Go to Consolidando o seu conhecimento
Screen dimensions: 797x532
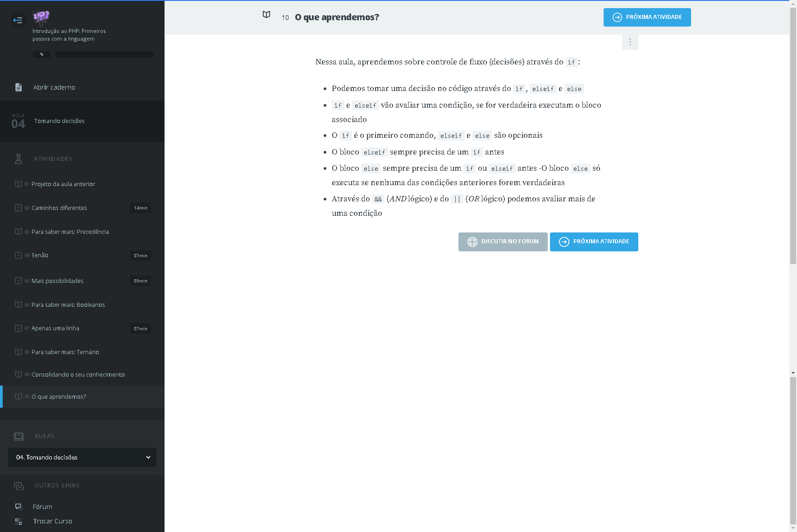pos(78,375)
